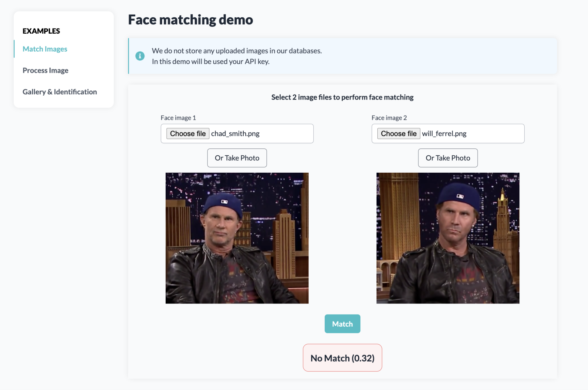Image resolution: width=588 pixels, height=390 pixels.
Task: Click the Face image 1 label
Action: click(x=178, y=118)
